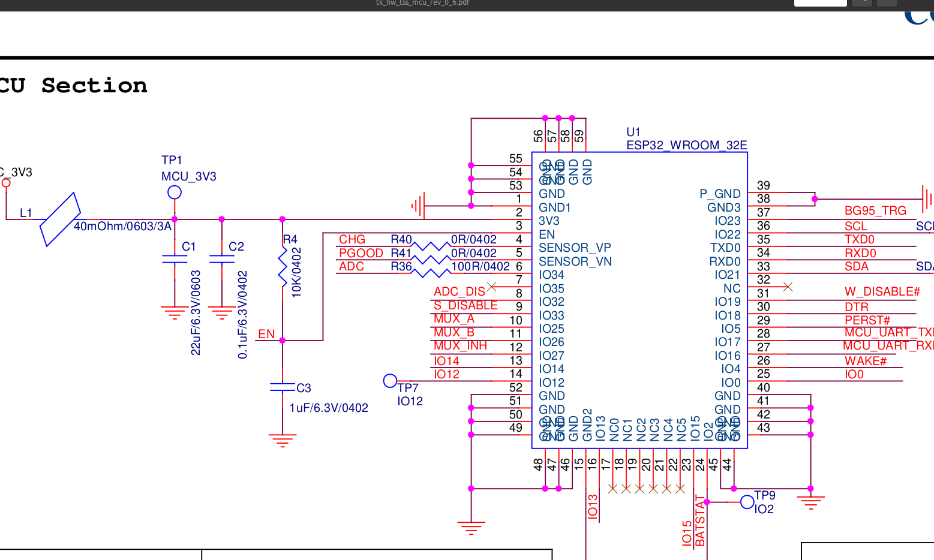Viewport: 934px width, 560px height.
Task: Click the 0R/0402 value beside R40
Action: pyautogui.click(x=474, y=239)
